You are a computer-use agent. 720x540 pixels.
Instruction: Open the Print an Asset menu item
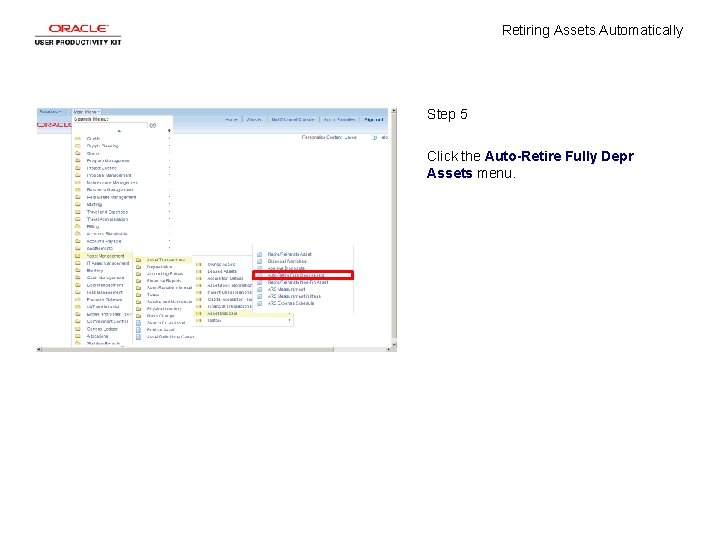click(x=160, y=330)
